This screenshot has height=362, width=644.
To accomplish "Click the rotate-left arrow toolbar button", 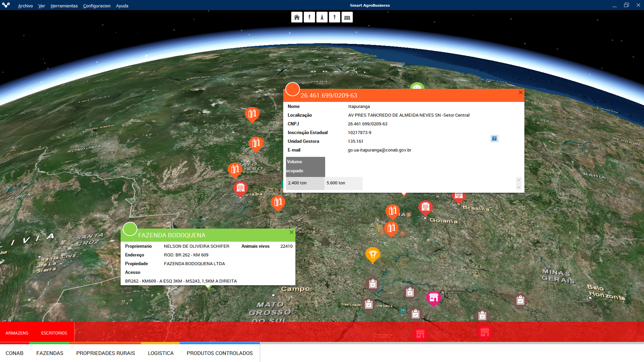I will (x=309, y=17).
